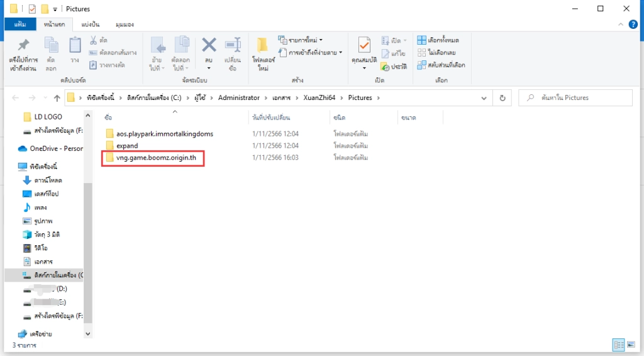
Task: Refresh the folder via address bar icon
Action: 502,98
